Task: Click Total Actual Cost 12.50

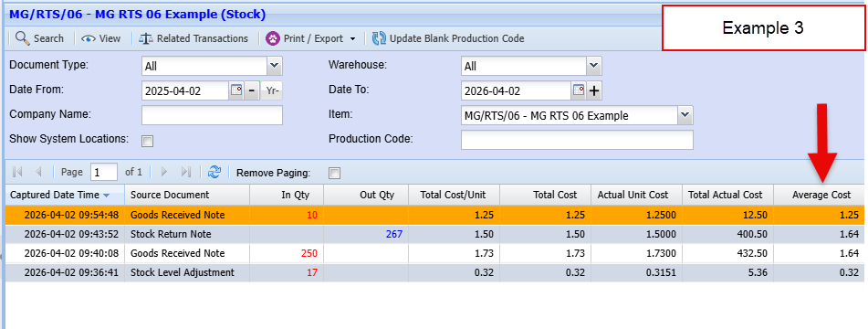Action: pyautogui.click(x=756, y=215)
